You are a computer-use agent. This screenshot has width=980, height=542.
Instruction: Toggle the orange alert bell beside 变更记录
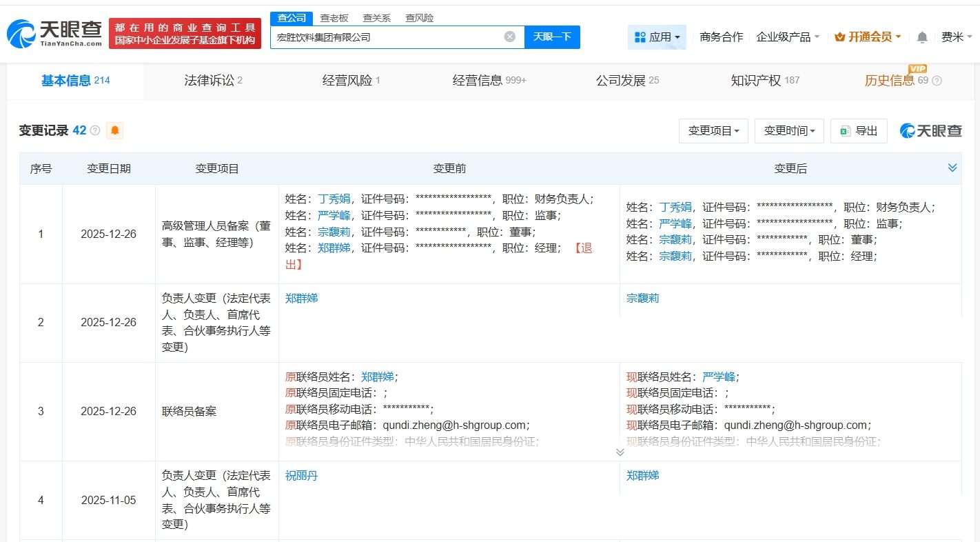pos(114,130)
